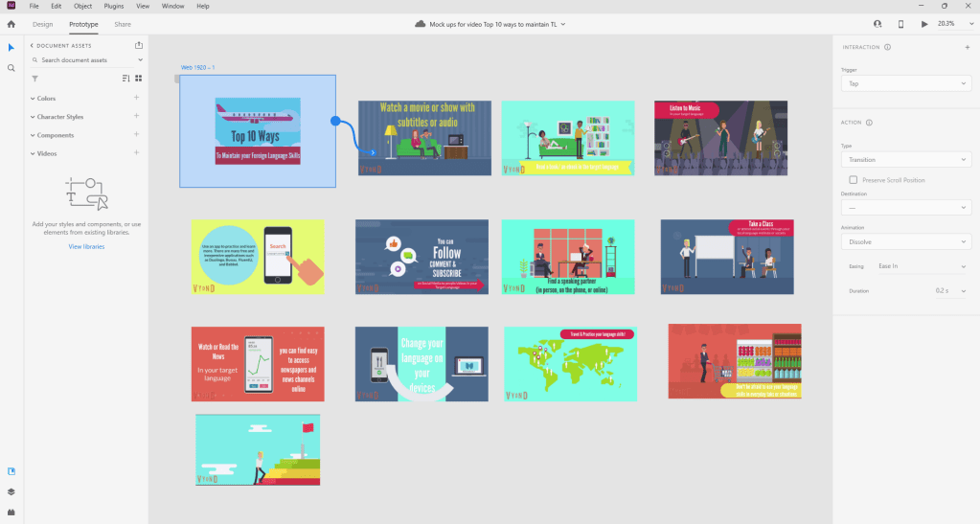Open the Layers panel icon

[x=11, y=491]
